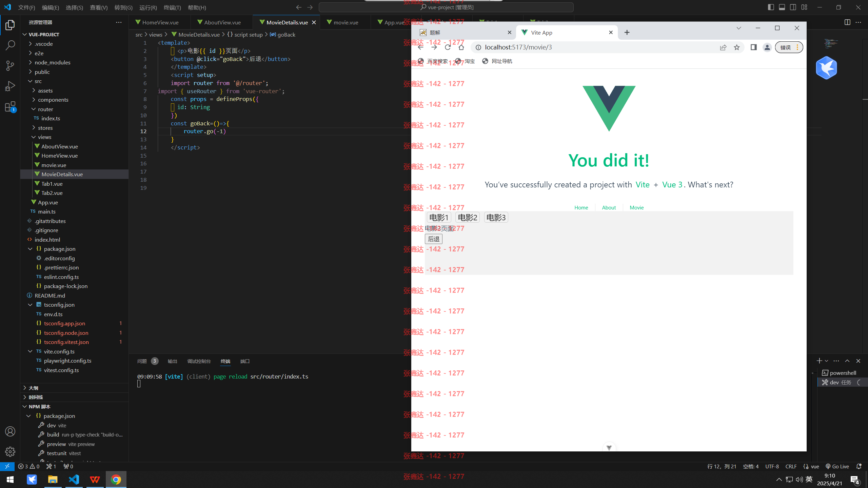Open the Movie link in page nav
Screen dimensions: 868x488
point(636,208)
